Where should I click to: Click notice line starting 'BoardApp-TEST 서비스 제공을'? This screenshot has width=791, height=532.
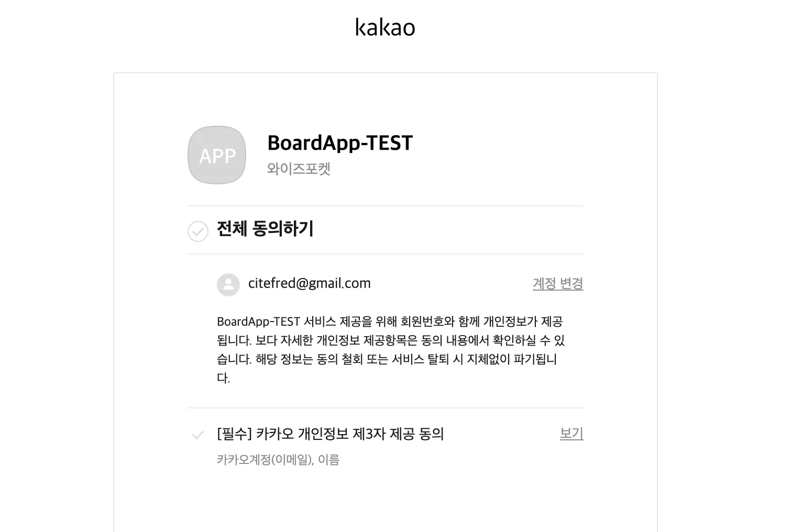390,322
